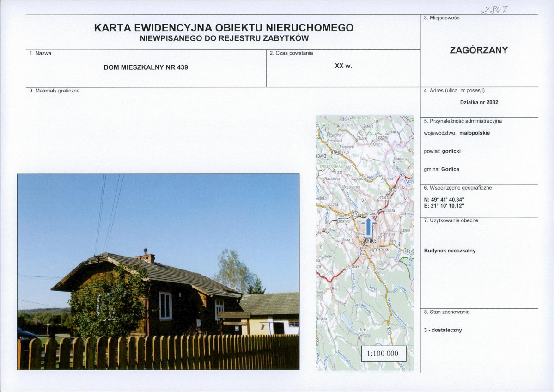
Task: Click the locality name 'ZAGÓRZANY'
Action: coord(479,50)
